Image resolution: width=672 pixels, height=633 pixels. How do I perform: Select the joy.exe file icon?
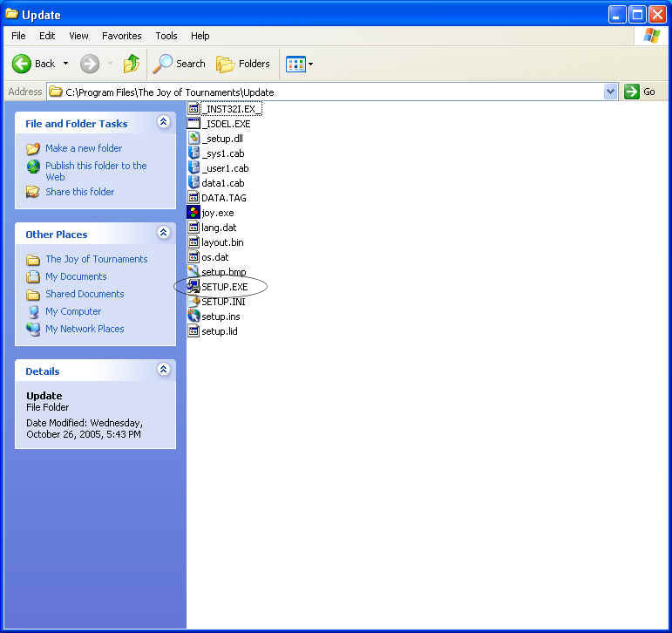click(x=194, y=213)
